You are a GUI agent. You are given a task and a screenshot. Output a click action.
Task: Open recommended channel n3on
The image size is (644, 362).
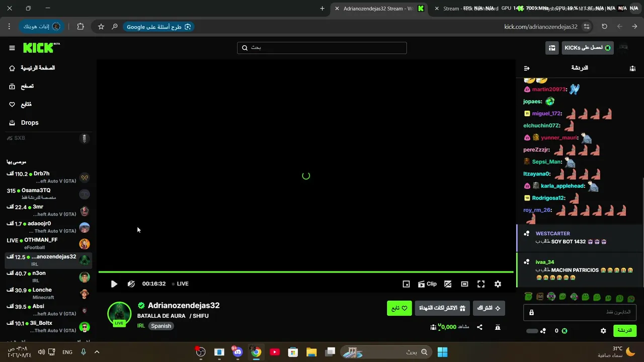coord(48,277)
